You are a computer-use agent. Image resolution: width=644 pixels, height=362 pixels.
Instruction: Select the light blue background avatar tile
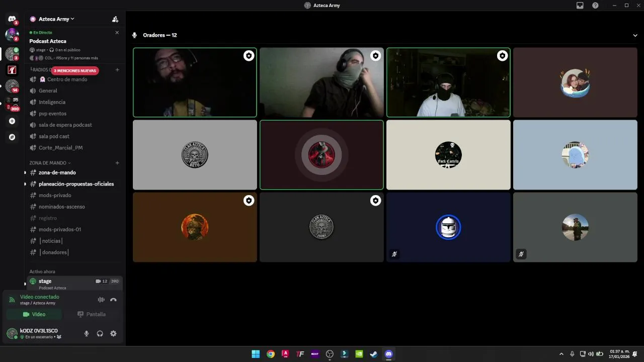tap(575, 155)
